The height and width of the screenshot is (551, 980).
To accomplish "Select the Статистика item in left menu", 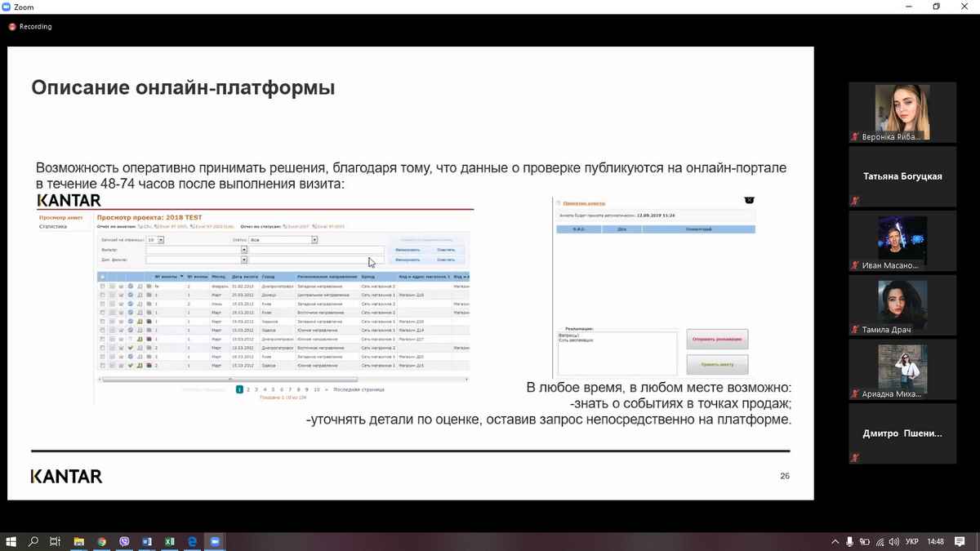I will pyautogui.click(x=53, y=227).
